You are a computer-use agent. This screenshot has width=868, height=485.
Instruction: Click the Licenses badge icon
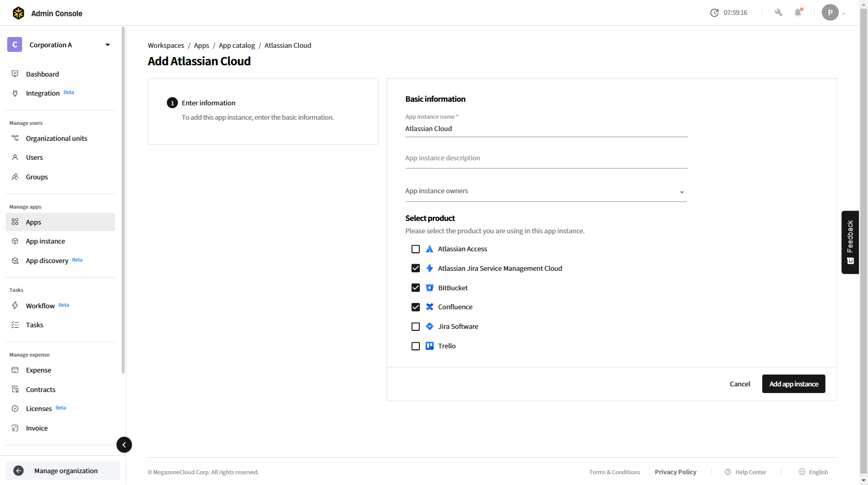click(15, 408)
